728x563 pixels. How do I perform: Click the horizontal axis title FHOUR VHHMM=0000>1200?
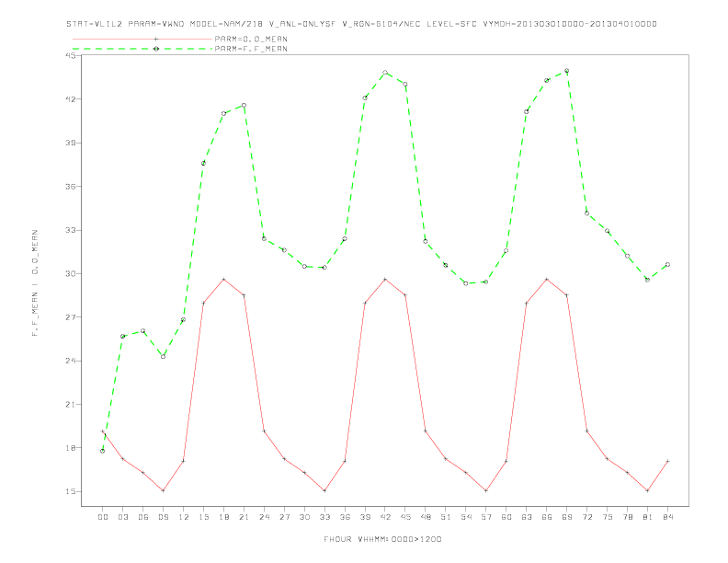coord(382,539)
